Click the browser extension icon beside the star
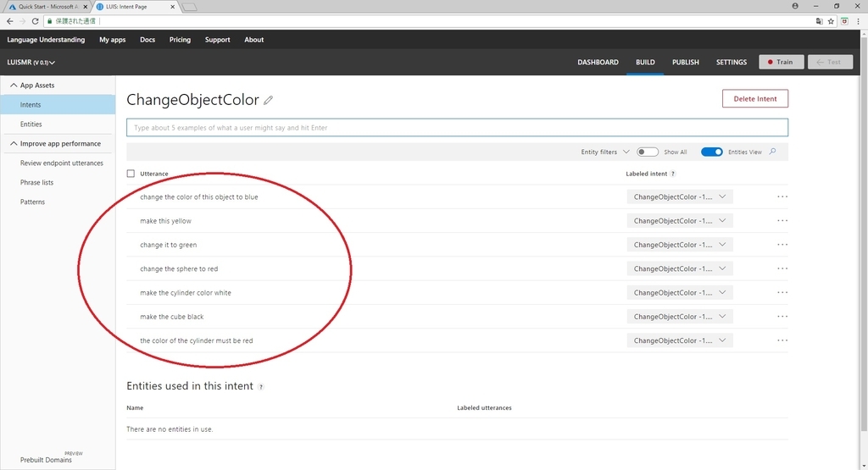This screenshot has height=470, width=868. coord(845,21)
